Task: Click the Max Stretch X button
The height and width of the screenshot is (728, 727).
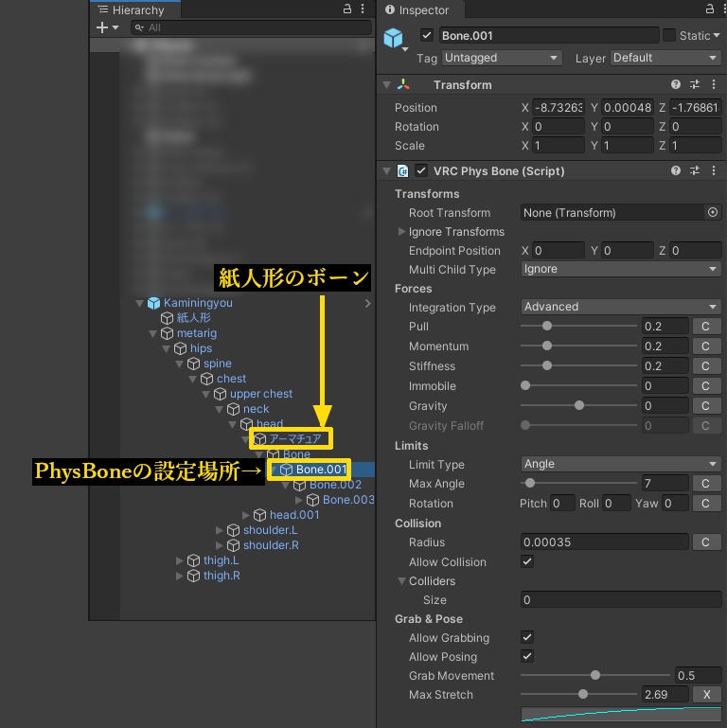Action: [x=706, y=695]
